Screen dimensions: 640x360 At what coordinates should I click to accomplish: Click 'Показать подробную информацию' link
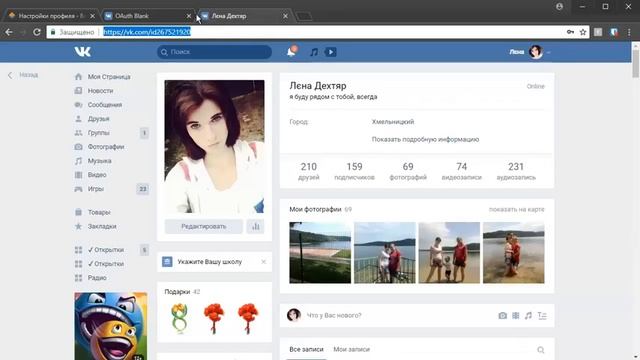click(x=425, y=139)
